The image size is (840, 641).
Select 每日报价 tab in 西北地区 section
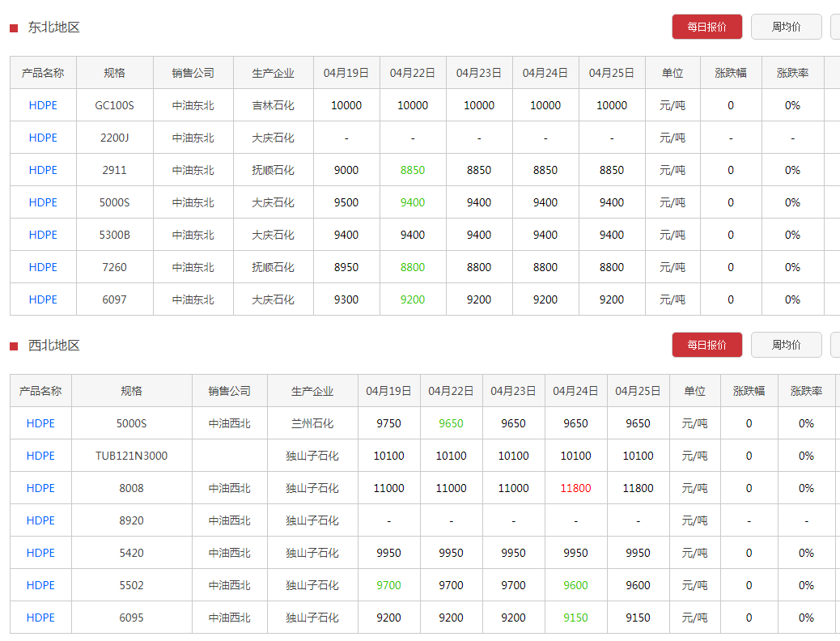click(x=706, y=345)
